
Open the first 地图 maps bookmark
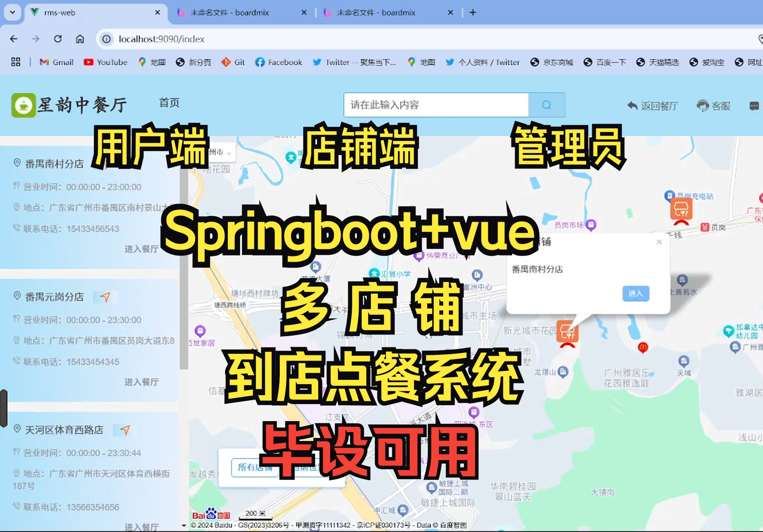pos(152,62)
